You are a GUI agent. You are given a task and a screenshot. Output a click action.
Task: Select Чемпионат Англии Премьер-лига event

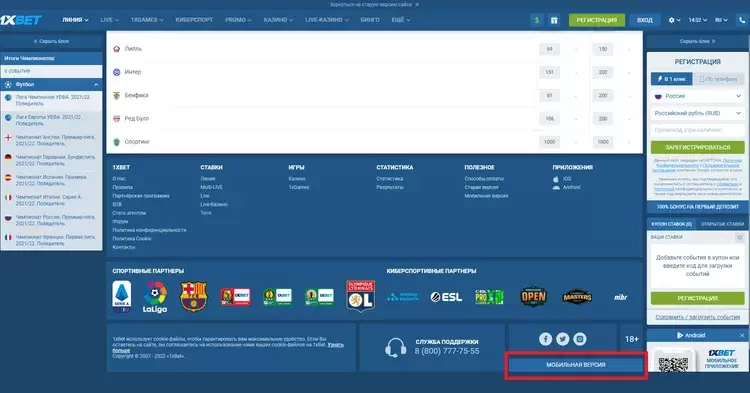coord(51,140)
